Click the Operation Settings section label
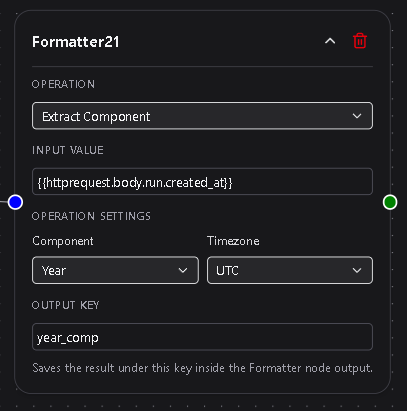 [91, 216]
